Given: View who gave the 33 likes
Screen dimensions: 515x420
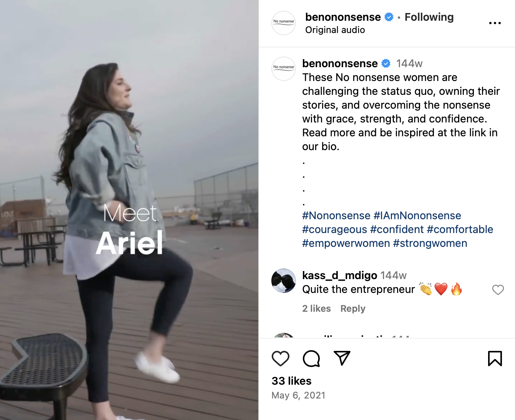Looking at the screenshot, I should pyautogui.click(x=291, y=381).
